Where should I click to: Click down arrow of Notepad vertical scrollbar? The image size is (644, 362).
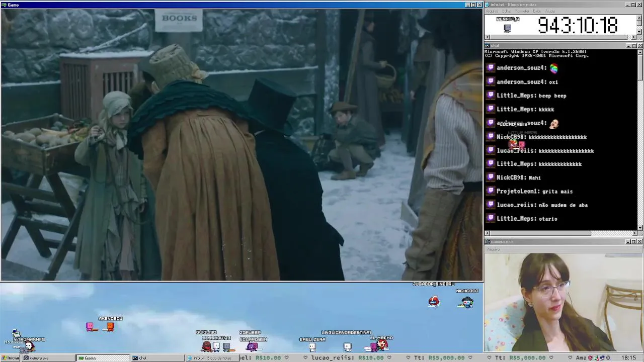point(639,32)
